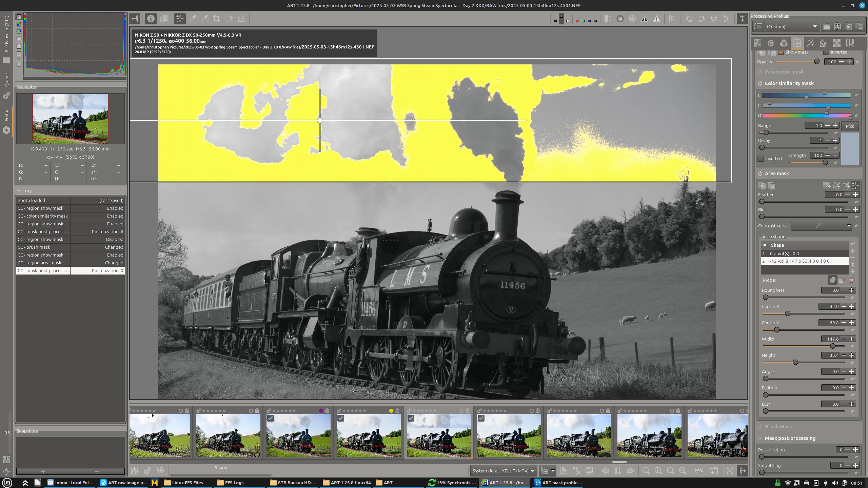868x488 pixels.
Task: Check Inverted in Color similarity mask
Action: [x=761, y=159]
